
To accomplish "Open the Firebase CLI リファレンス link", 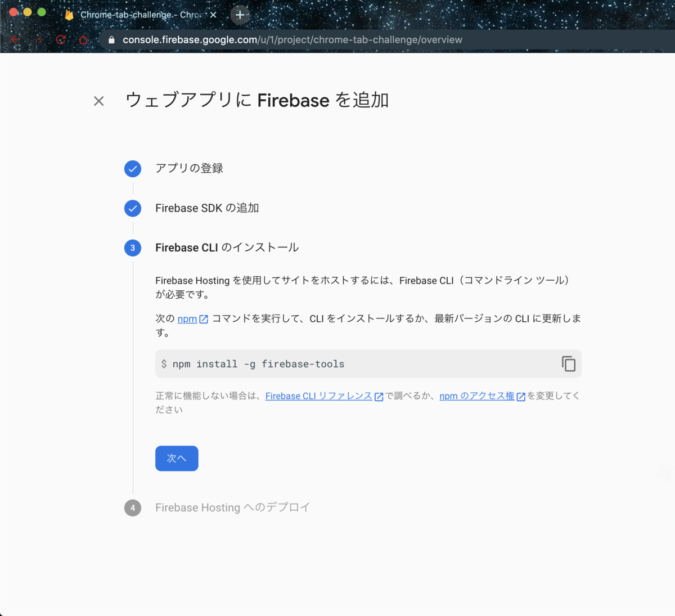I will click(x=319, y=396).
